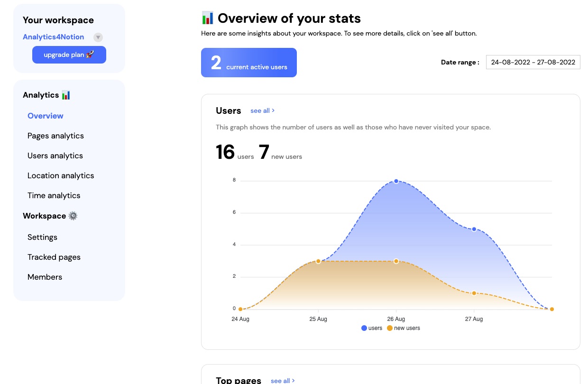Click the '25 Aug' axis label
Screen dimensions: 588x384
[x=318, y=319]
